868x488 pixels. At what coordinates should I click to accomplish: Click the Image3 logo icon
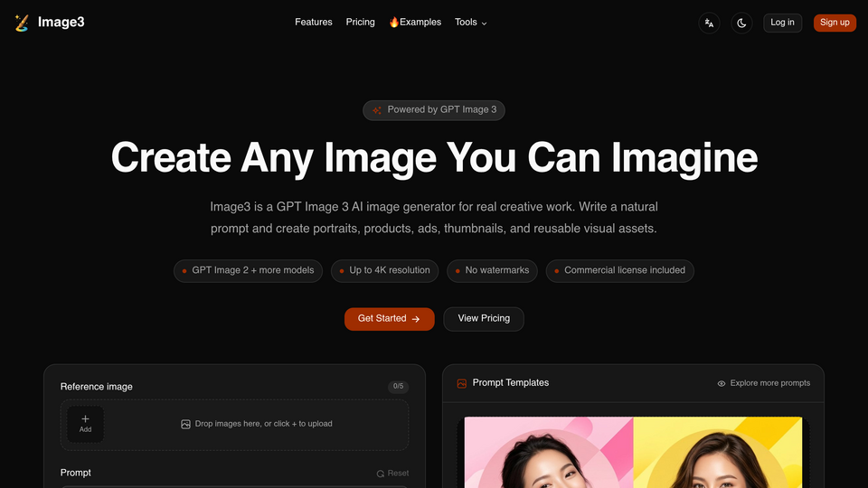pyautogui.click(x=22, y=23)
